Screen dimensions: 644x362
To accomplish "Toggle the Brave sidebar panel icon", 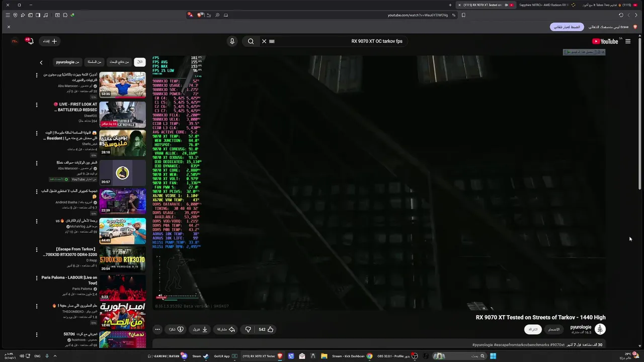I will [38, 15].
